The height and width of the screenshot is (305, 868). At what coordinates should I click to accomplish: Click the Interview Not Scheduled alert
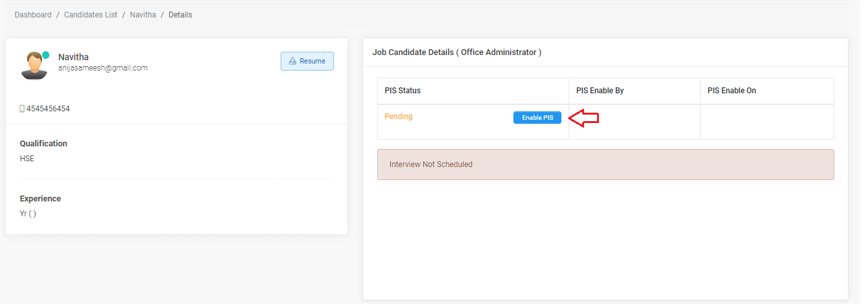click(605, 164)
